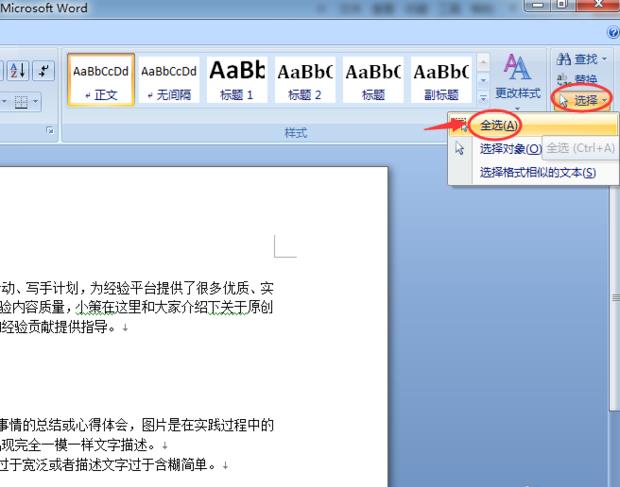This screenshot has height=487, width=620.
Task: Apply the Heading 2 (标题 2) style
Action: tap(305, 80)
